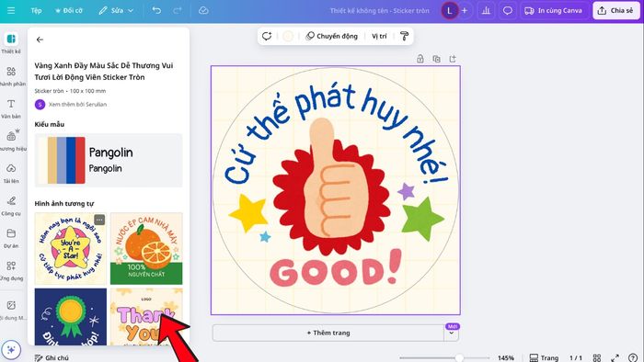Open the hamburger main menu

coord(11,11)
